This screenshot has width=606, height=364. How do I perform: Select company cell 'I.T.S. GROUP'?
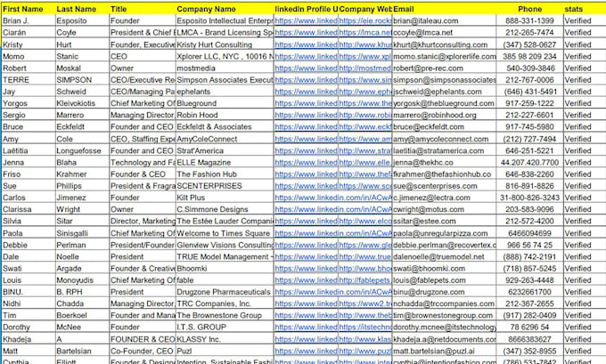[x=225, y=328]
